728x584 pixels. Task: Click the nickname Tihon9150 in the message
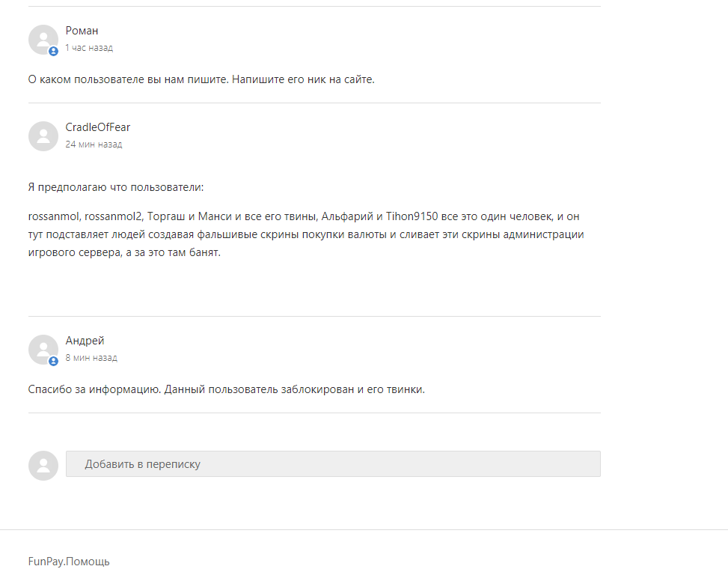[x=412, y=216]
